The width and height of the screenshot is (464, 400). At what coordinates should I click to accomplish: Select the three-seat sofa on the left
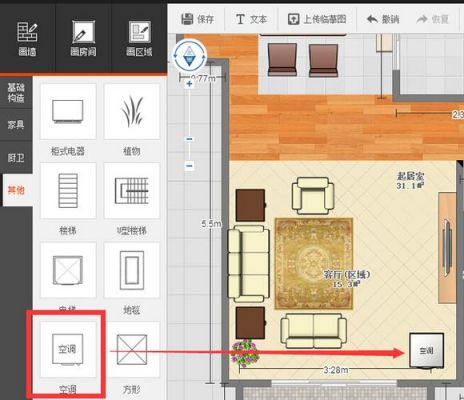(x=249, y=263)
